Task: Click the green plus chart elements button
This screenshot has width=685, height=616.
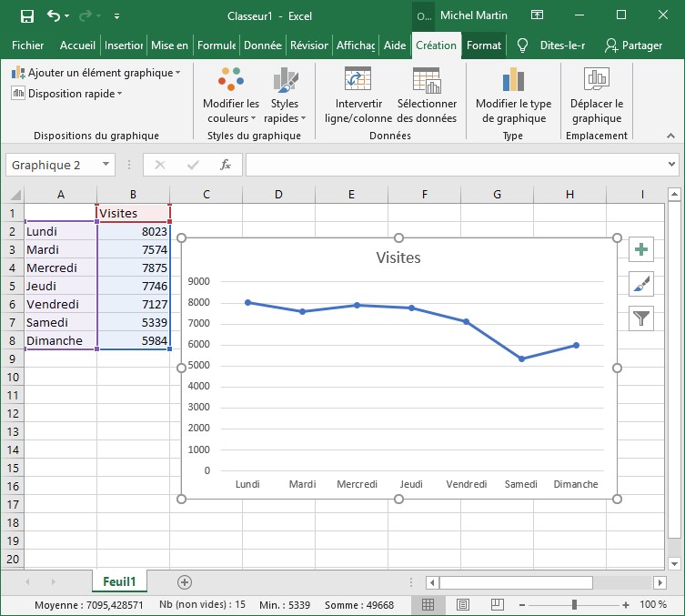Action: [642, 250]
